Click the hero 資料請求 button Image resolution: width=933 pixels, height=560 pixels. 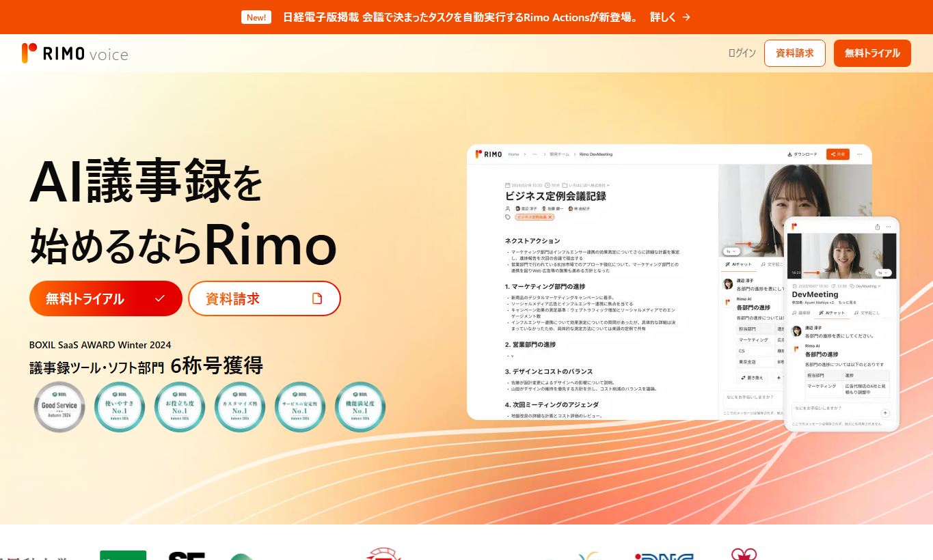pyautogui.click(x=265, y=298)
